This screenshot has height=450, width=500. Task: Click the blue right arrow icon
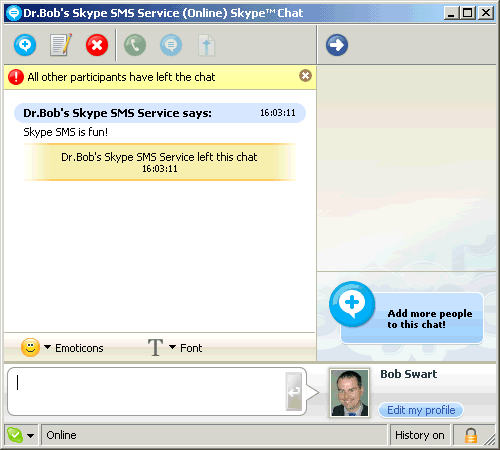pyautogui.click(x=337, y=45)
